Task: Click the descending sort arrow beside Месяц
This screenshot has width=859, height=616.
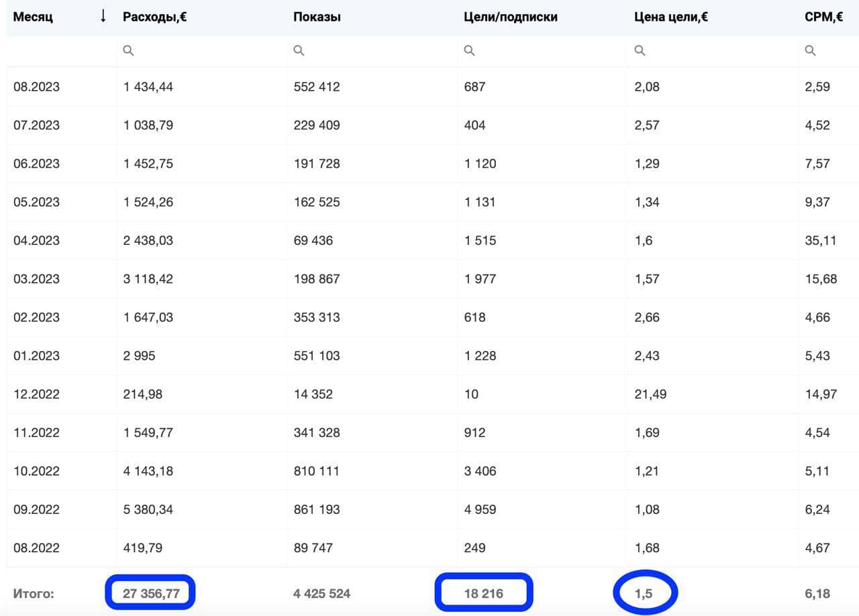Action: [x=102, y=17]
